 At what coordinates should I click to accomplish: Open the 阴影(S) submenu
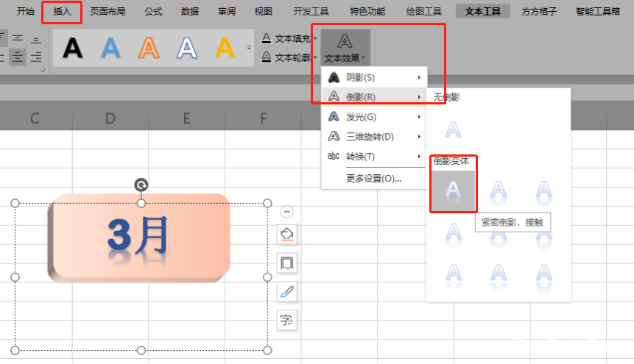pos(374,77)
